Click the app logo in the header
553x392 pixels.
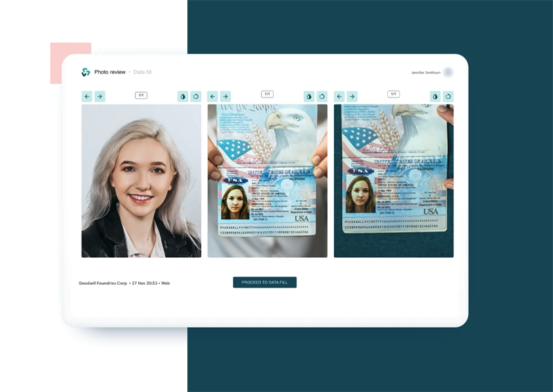click(86, 72)
